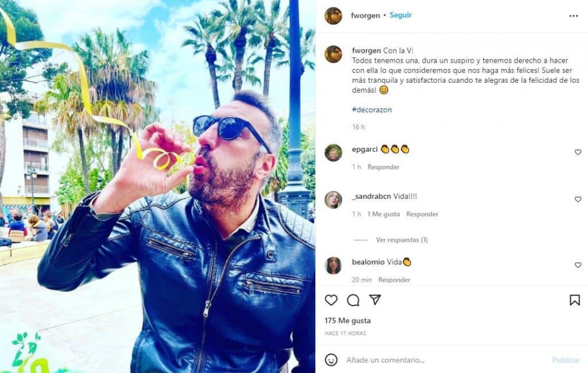The image size is (588, 373).
Task: Like epgarci's comment heart
Action: (x=578, y=152)
